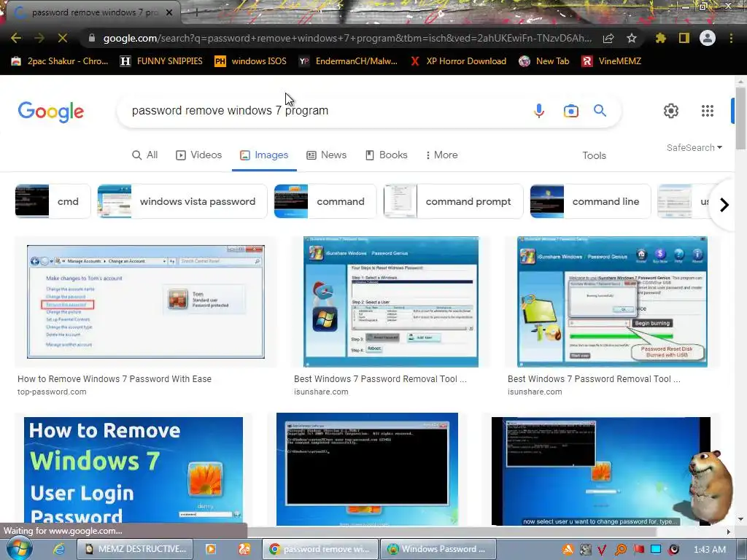Open the Chrome side panel icon

[684, 38]
